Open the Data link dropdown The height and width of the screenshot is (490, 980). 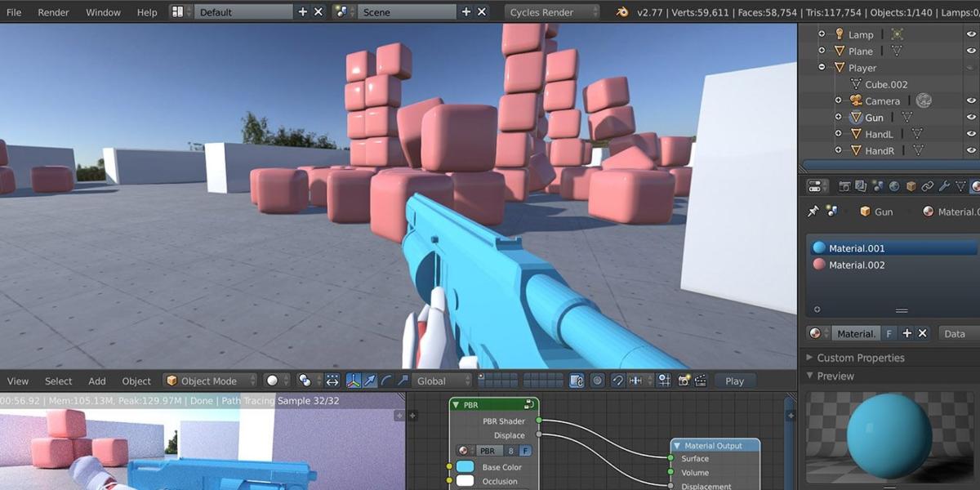[957, 333]
